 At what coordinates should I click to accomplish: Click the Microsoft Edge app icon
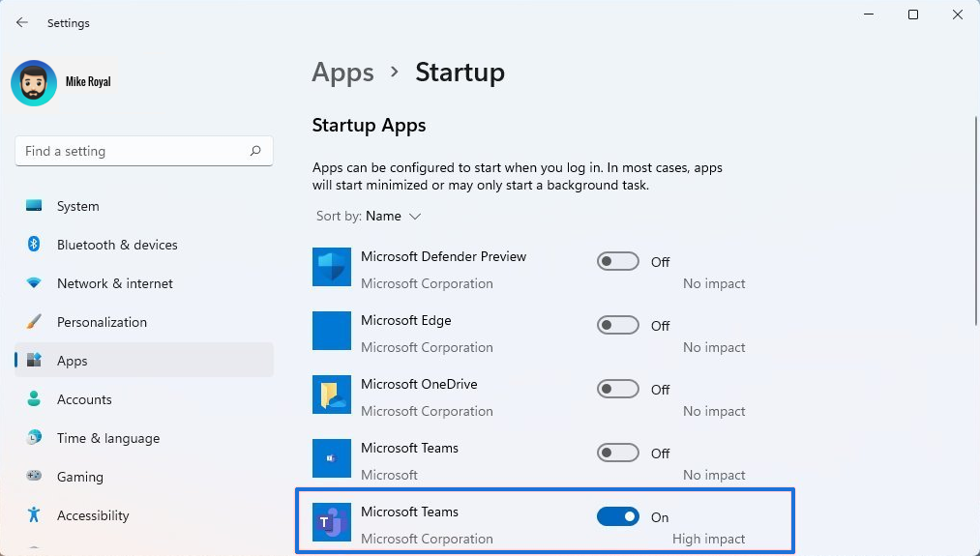332,331
